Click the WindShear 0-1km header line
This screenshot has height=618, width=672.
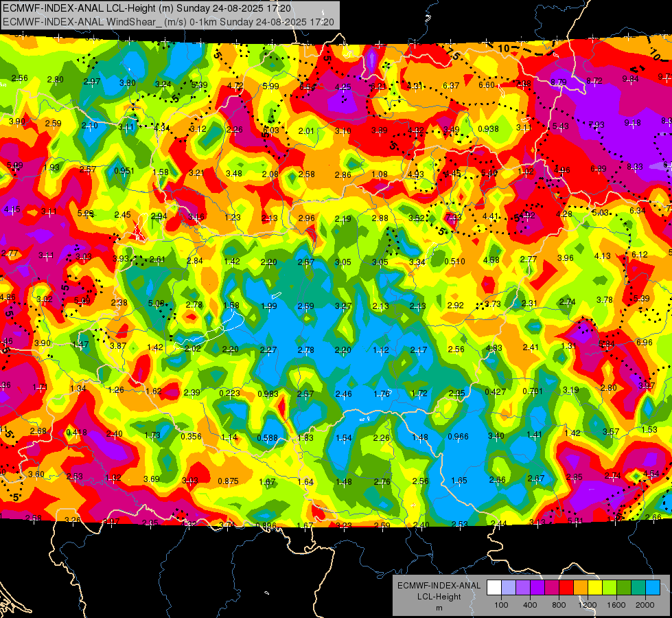(x=168, y=22)
